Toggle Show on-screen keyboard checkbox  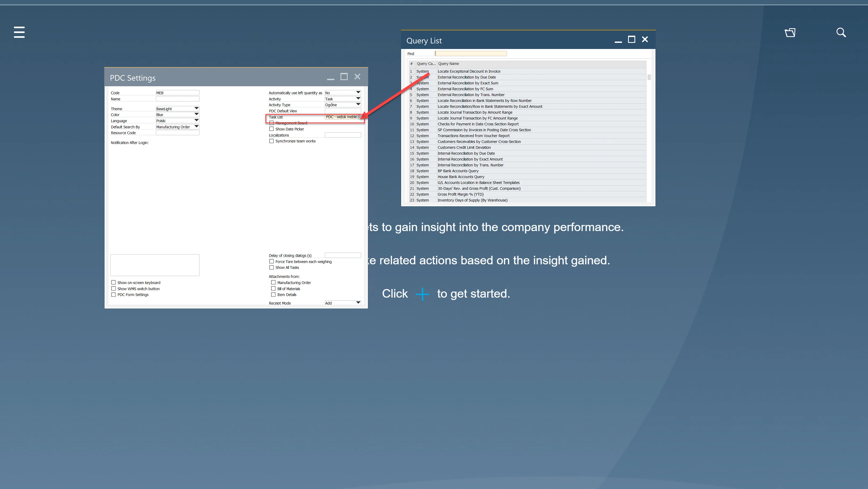pyautogui.click(x=114, y=283)
